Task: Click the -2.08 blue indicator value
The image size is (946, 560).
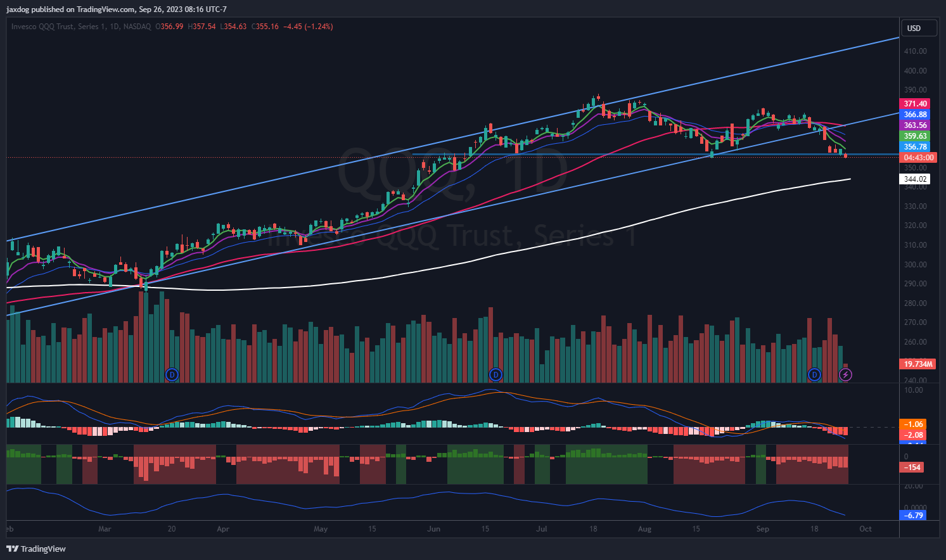Action: (x=913, y=435)
